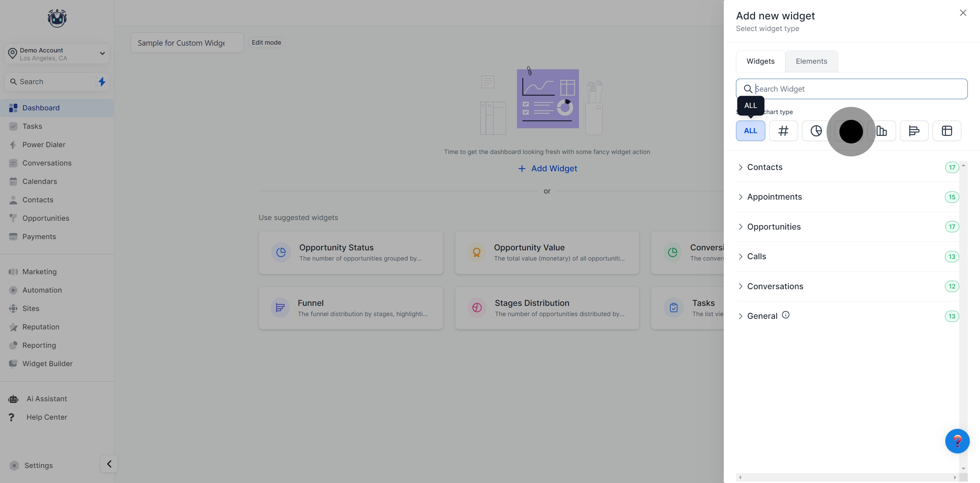Add the Stages Distribution suggested widget
This screenshot has width=980, height=483.
[x=547, y=308]
